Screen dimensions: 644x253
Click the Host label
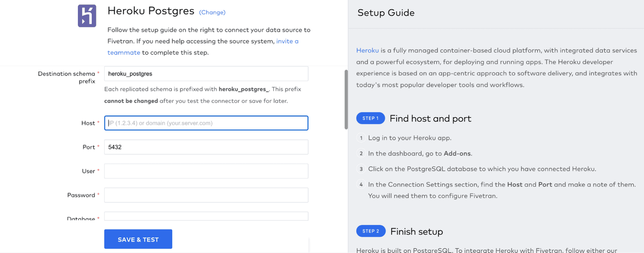pos(88,123)
